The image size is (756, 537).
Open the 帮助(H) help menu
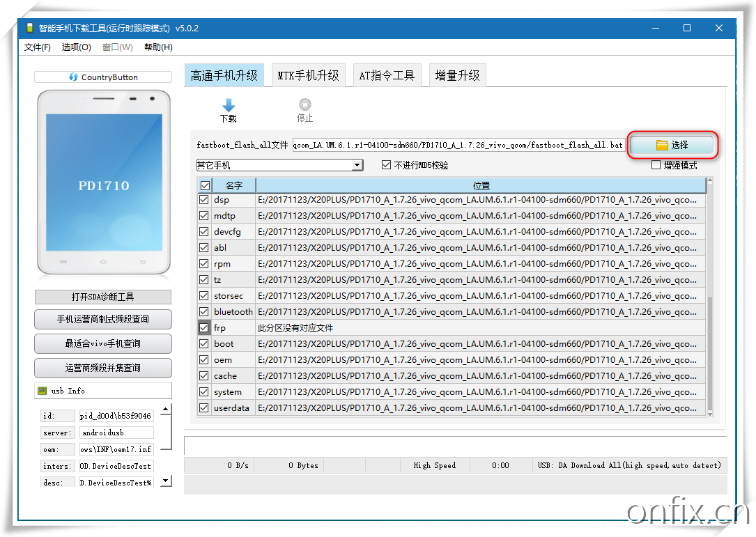(158, 47)
